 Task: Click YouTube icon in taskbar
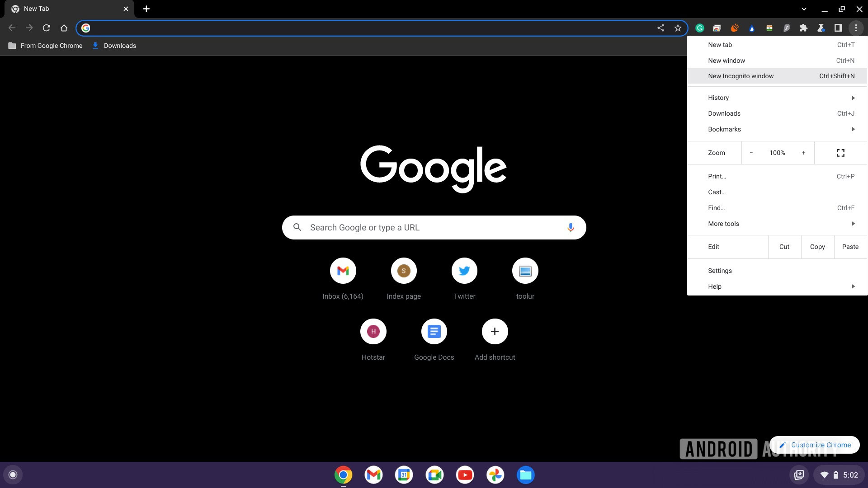(464, 474)
